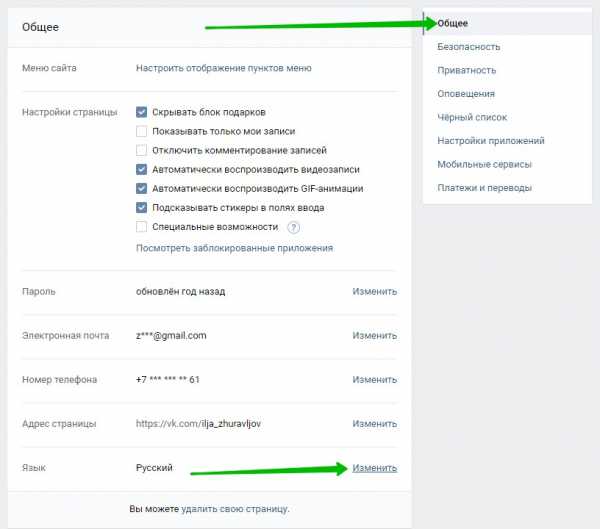This screenshot has height=529, width=600.
Task: Uncheck Подсказывать стикеры в полях ввода
Action: tap(141, 207)
